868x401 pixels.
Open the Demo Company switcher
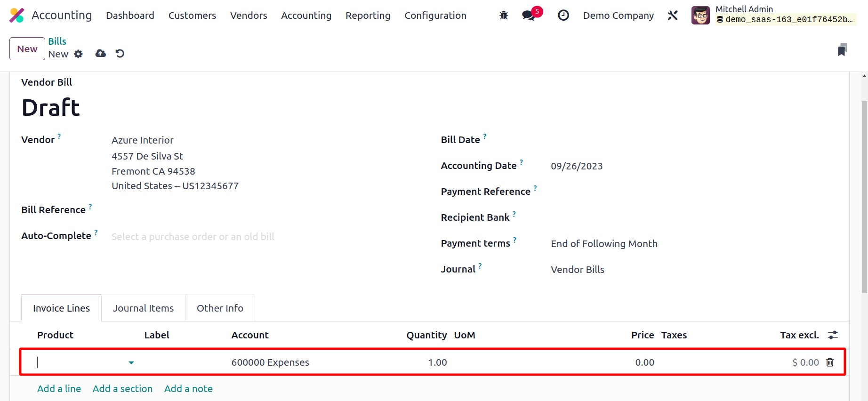[x=618, y=16]
